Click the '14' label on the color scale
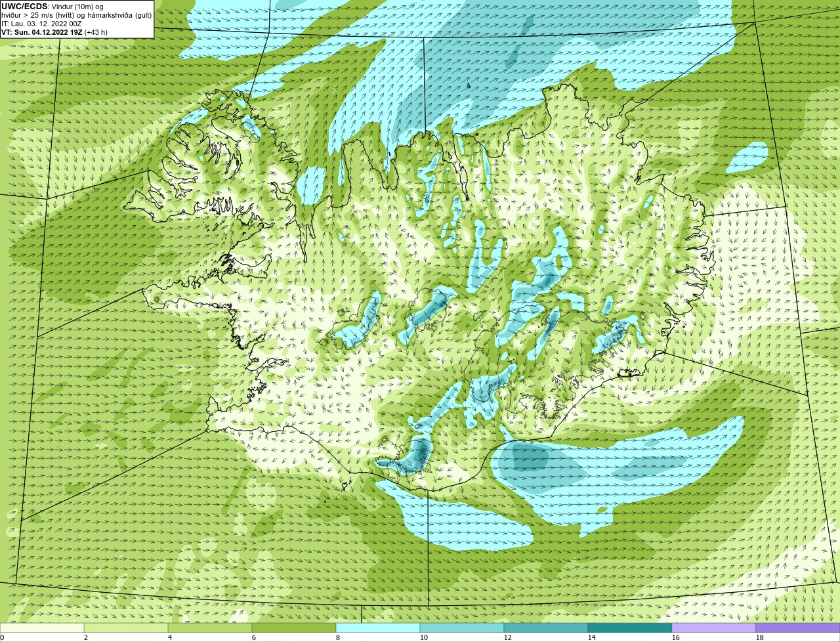The image size is (840, 642). click(x=592, y=637)
